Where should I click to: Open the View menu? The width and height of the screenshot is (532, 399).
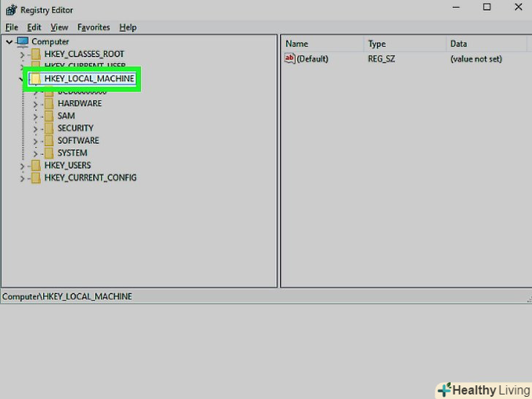59,27
